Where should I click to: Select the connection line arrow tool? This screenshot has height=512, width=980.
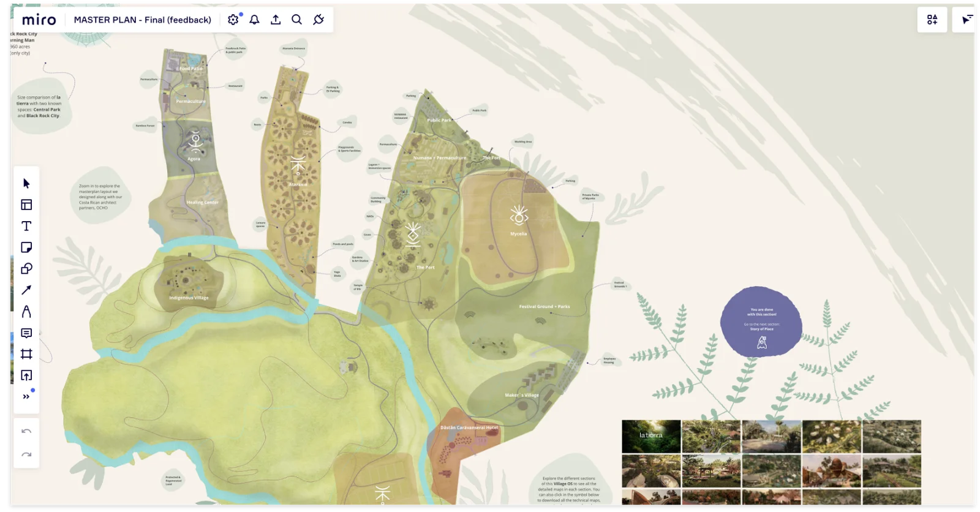click(26, 290)
